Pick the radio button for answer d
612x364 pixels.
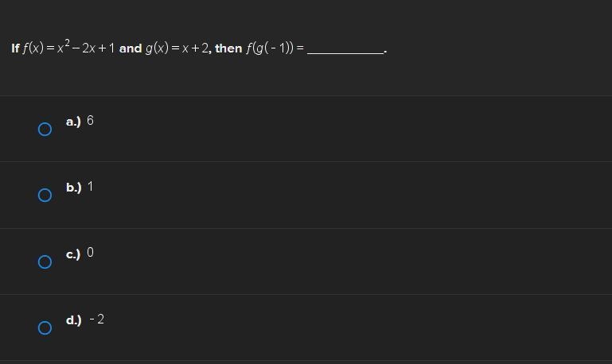45,327
